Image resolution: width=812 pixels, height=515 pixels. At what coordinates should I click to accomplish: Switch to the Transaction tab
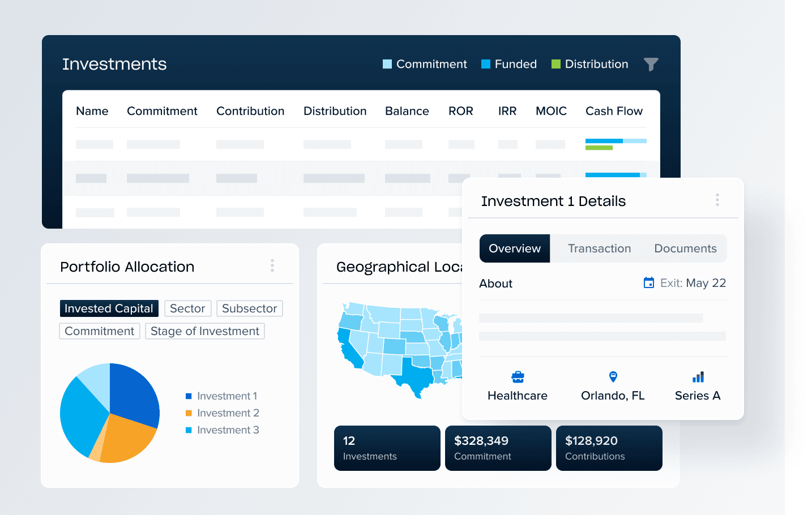599,248
